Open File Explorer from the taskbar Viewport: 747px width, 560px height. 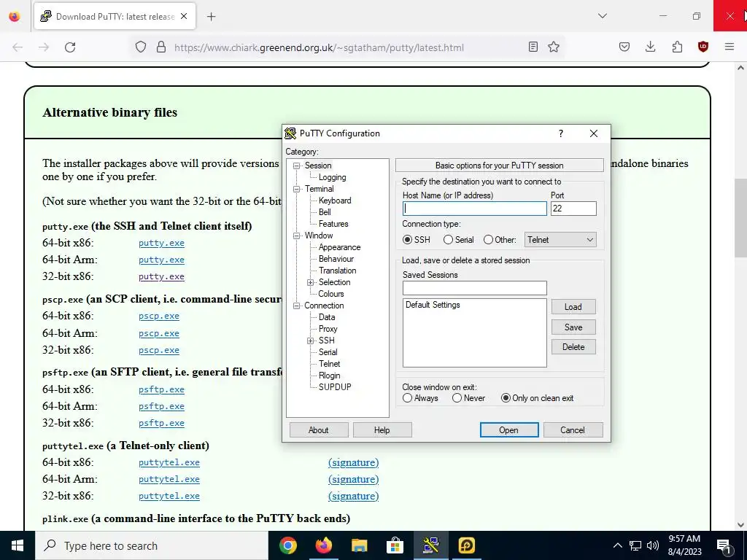359,545
